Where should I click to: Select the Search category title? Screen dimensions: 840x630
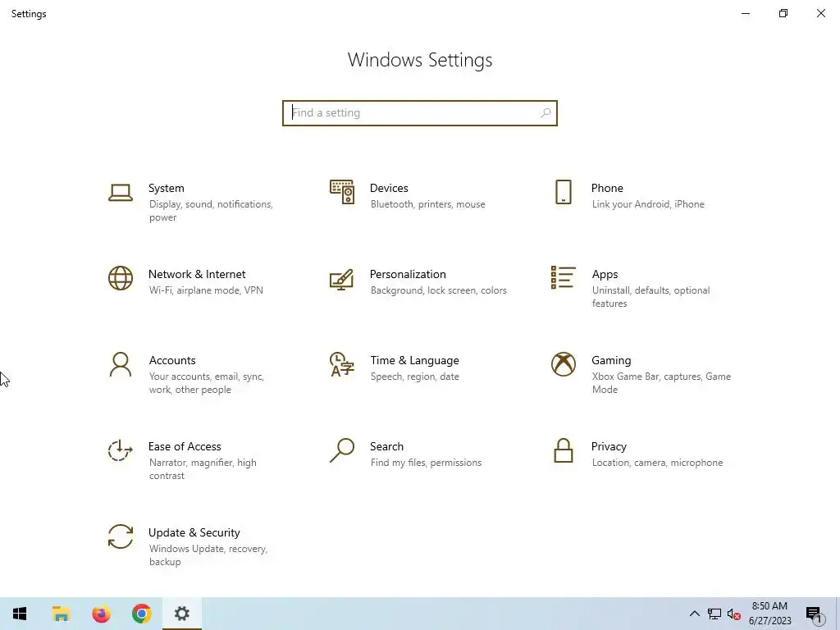pos(387,446)
